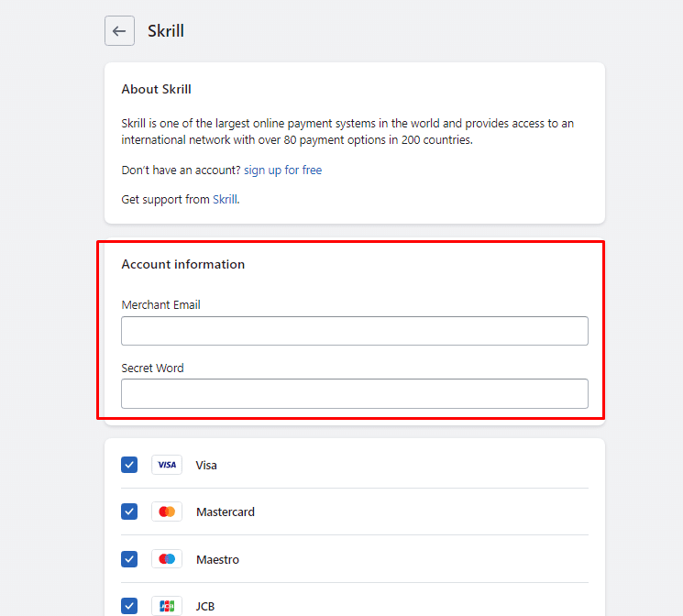
Task: Focus the Merchant Email field
Action: pyautogui.click(x=354, y=331)
